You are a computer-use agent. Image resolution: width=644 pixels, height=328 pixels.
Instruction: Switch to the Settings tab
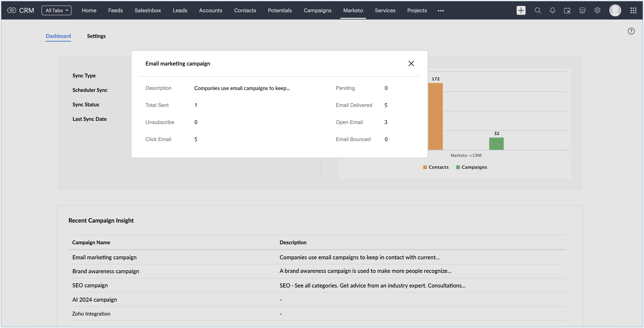(x=96, y=36)
